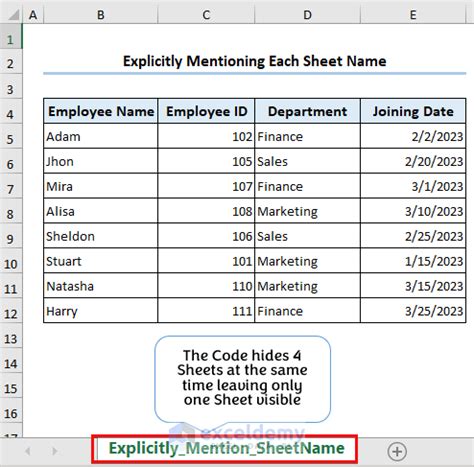Select cell containing 'Mira'
The image size is (474, 467).
pyautogui.click(x=101, y=186)
